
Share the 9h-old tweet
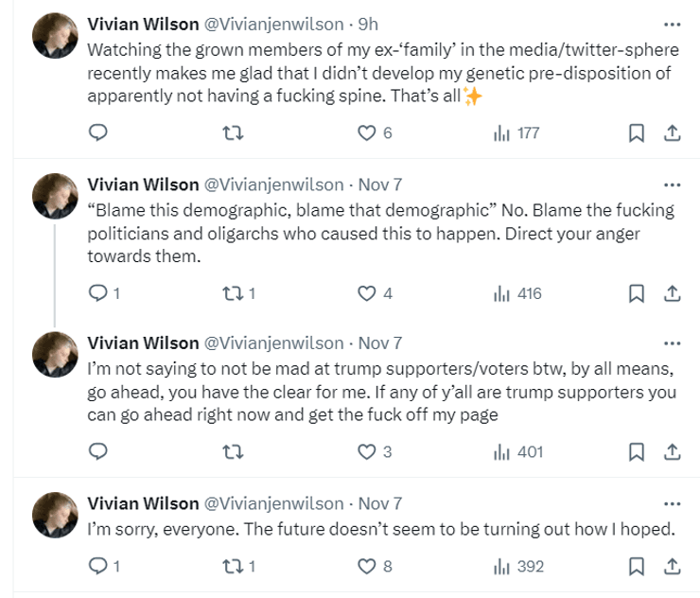click(x=672, y=133)
